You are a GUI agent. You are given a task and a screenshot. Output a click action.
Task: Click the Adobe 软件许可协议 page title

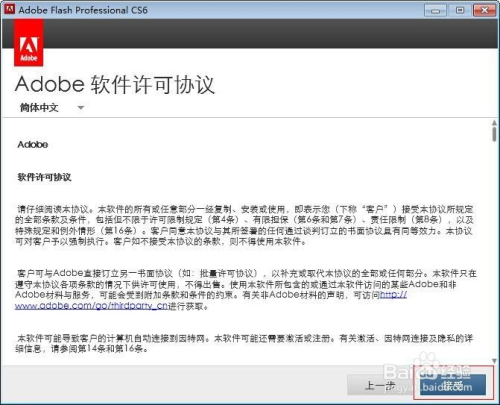114,84
